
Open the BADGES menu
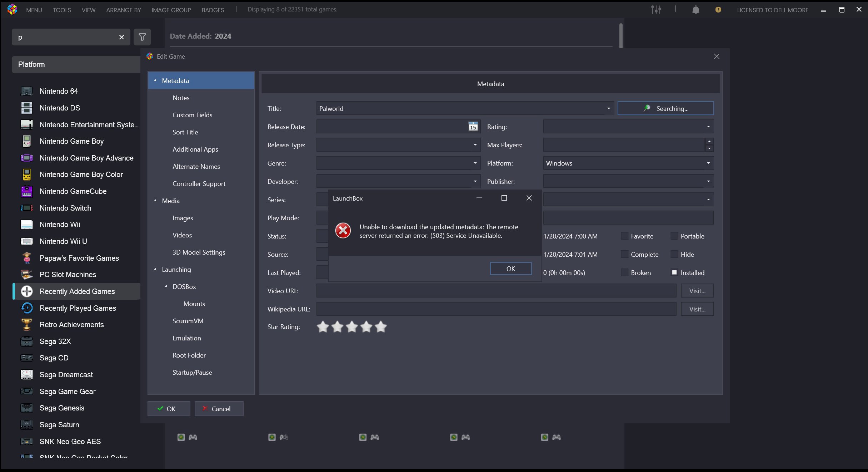tap(213, 10)
